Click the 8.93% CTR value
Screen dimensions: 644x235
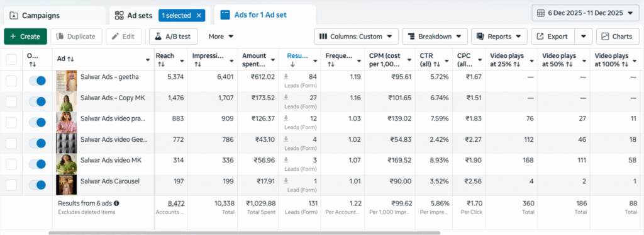click(439, 160)
